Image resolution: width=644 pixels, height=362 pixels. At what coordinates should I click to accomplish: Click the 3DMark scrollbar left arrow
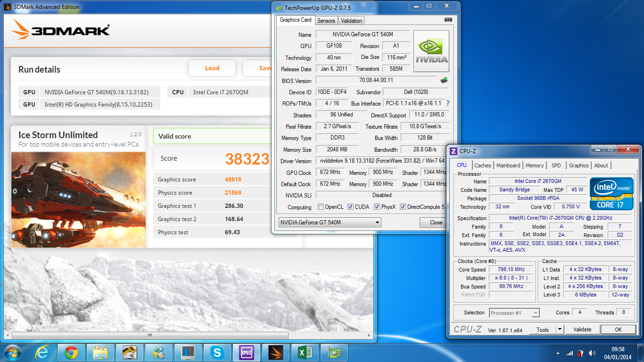(8, 336)
